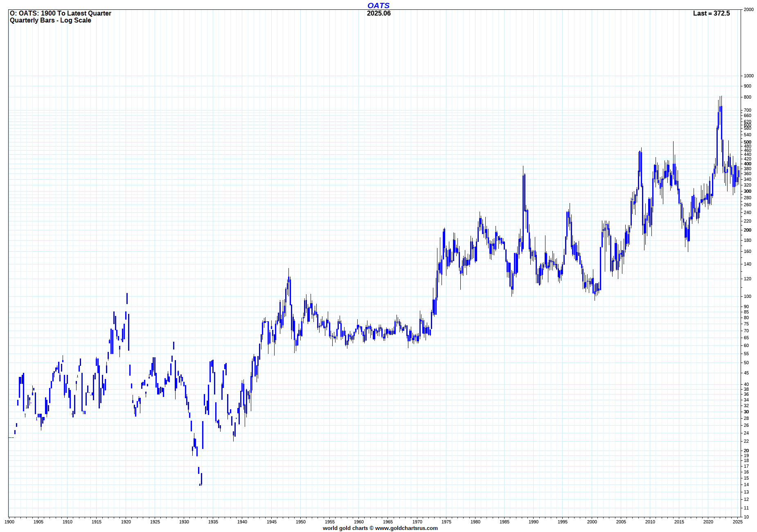This screenshot has height=532, width=757.
Task: Click the 2025.06 date label
Action: point(378,13)
